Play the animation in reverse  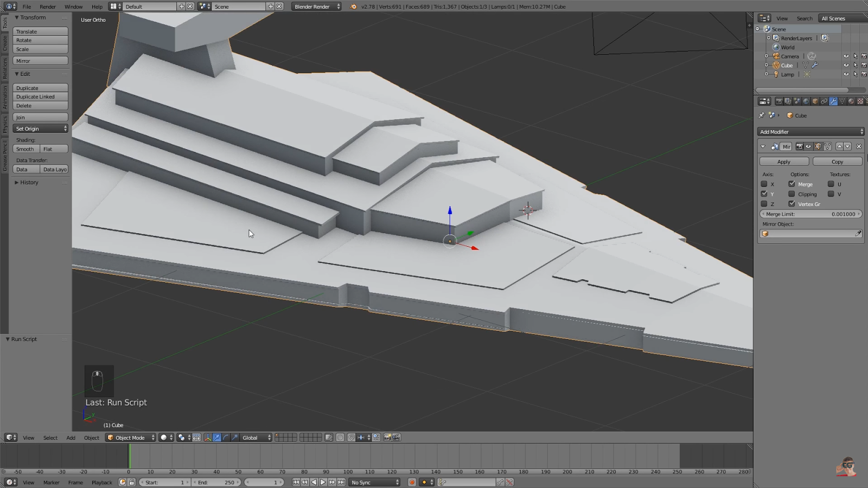point(314,482)
